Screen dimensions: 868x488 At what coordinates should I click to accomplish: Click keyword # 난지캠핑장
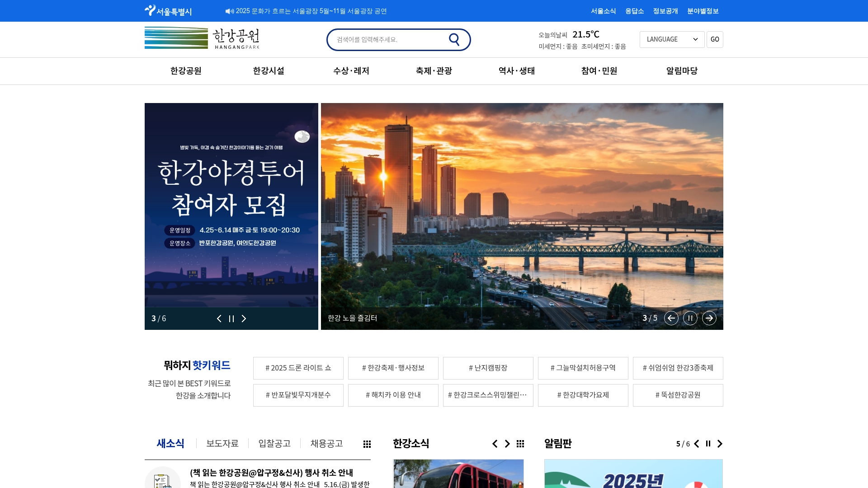488,368
